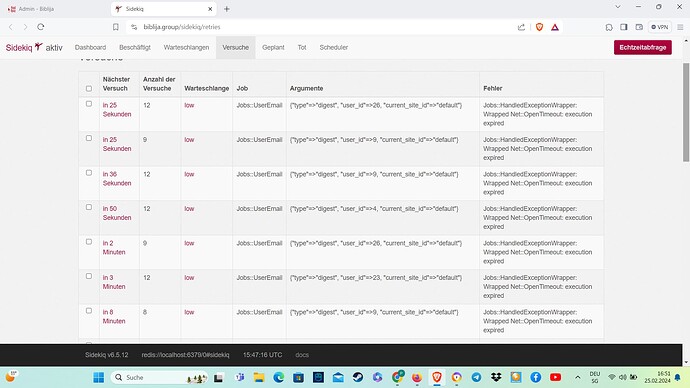Open the 'in 36 Sekunden' retry link
Screen dimensions: 690x388
(117, 179)
